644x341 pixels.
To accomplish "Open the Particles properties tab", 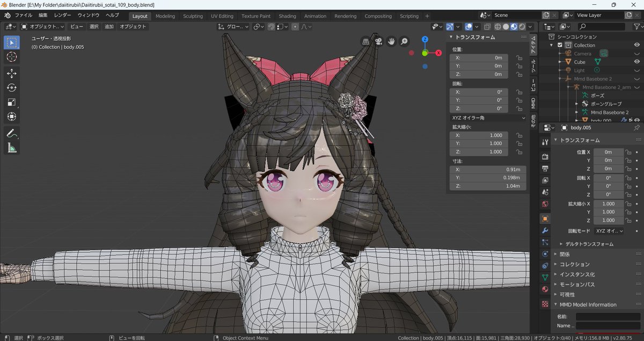I will (545, 242).
